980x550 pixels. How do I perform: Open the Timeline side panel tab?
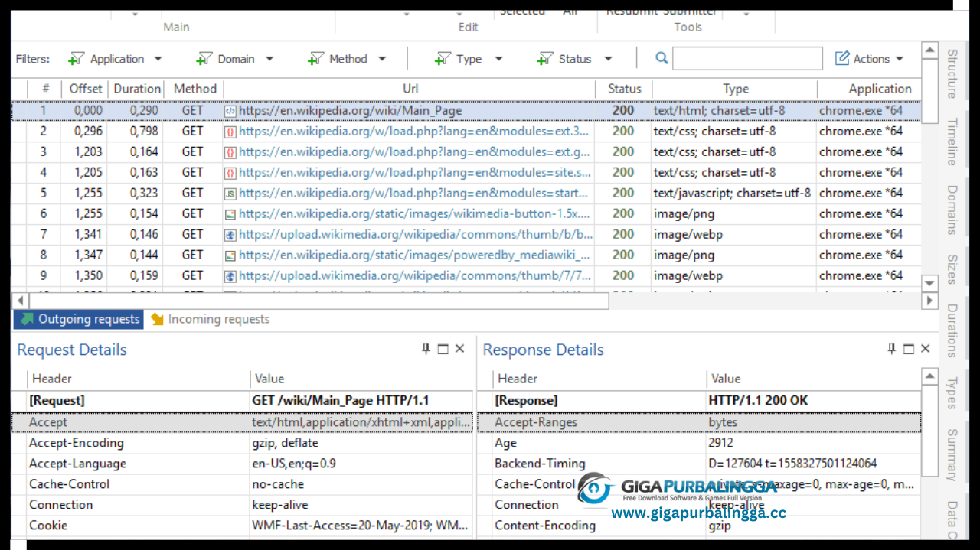click(952, 142)
